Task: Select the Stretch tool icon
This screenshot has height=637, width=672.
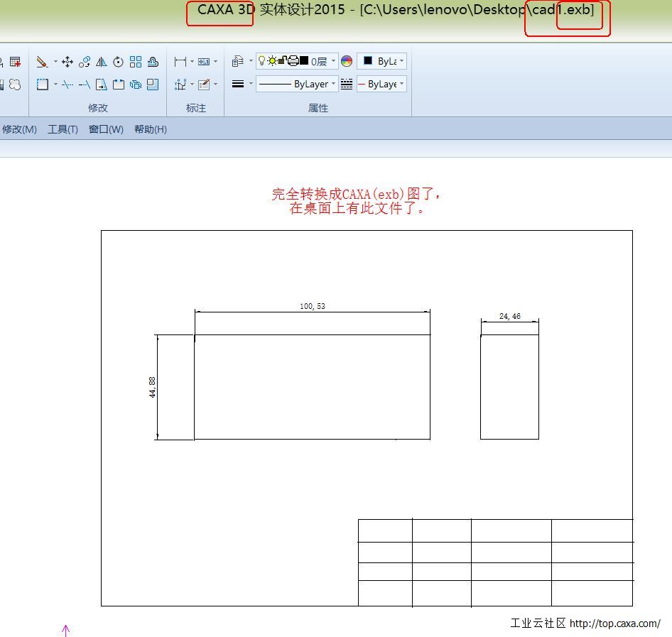Action: click(x=102, y=85)
